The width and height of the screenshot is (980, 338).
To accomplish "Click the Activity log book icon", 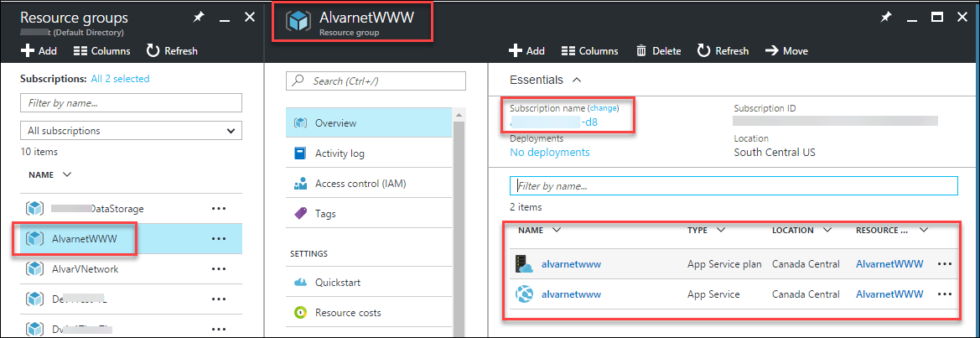I will (300, 153).
